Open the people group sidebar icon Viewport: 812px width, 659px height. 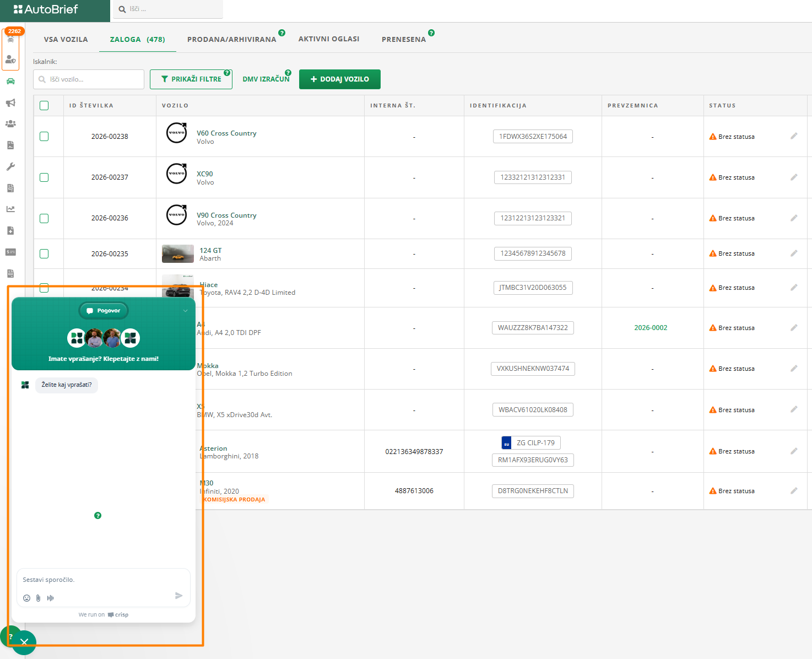coord(10,124)
